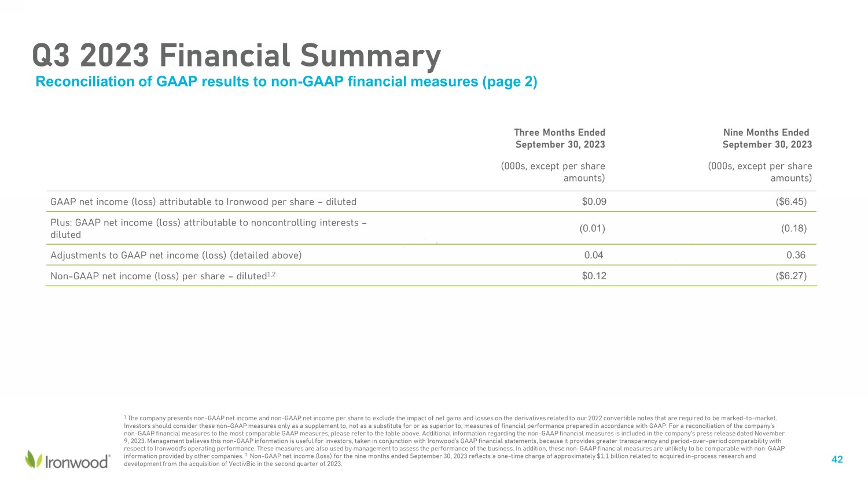Select the noncontrolling interests row label
Image resolution: width=868 pixels, height=488 pixels.
point(208,228)
